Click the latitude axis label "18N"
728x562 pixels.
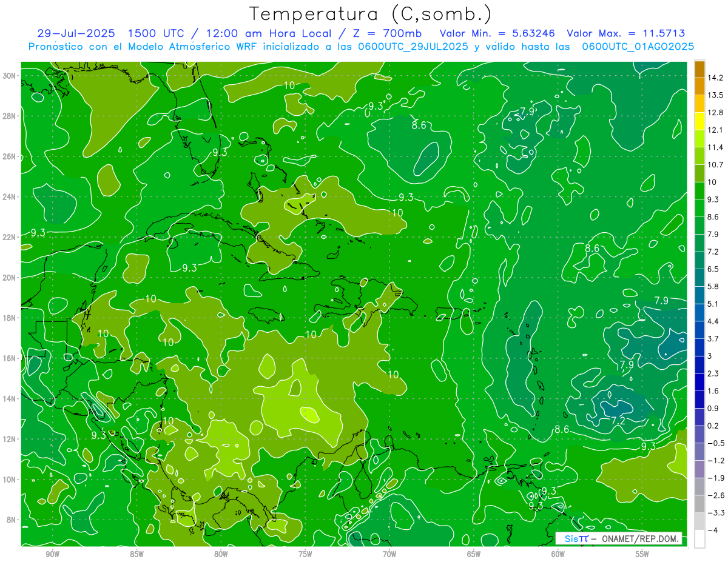(10, 318)
